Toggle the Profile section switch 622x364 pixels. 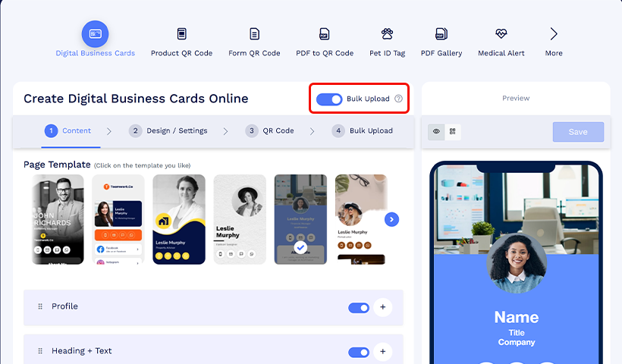[x=359, y=308]
